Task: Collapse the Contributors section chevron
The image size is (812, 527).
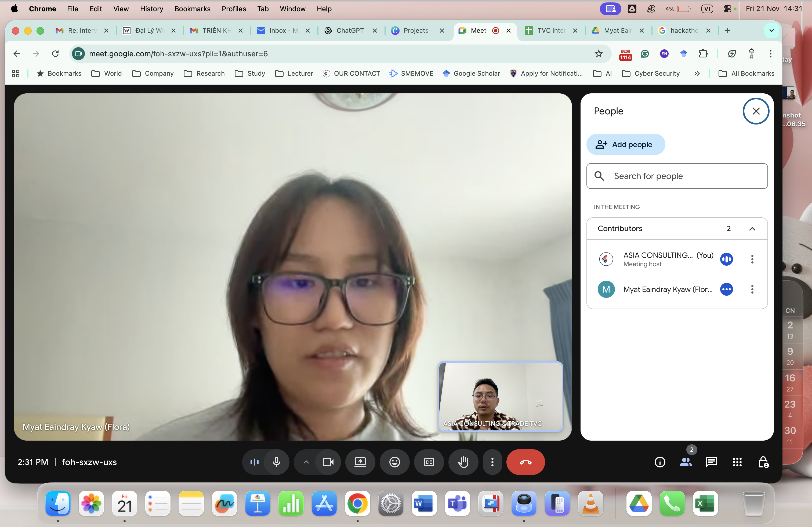Action: (x=752, y=229)
